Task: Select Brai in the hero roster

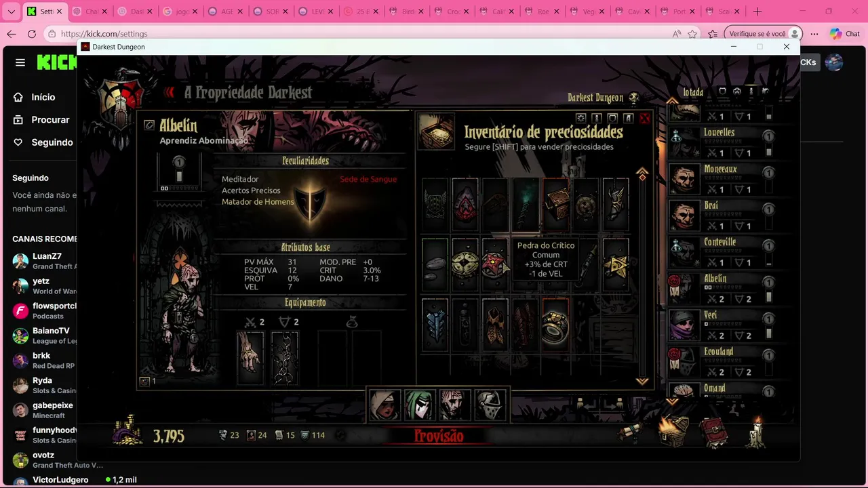Action: coord(723,215)
